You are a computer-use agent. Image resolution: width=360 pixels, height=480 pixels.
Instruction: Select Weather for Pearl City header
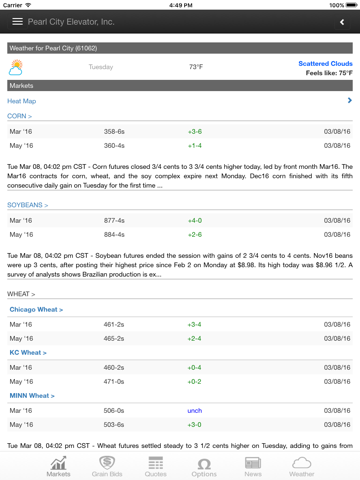point(180,48)
